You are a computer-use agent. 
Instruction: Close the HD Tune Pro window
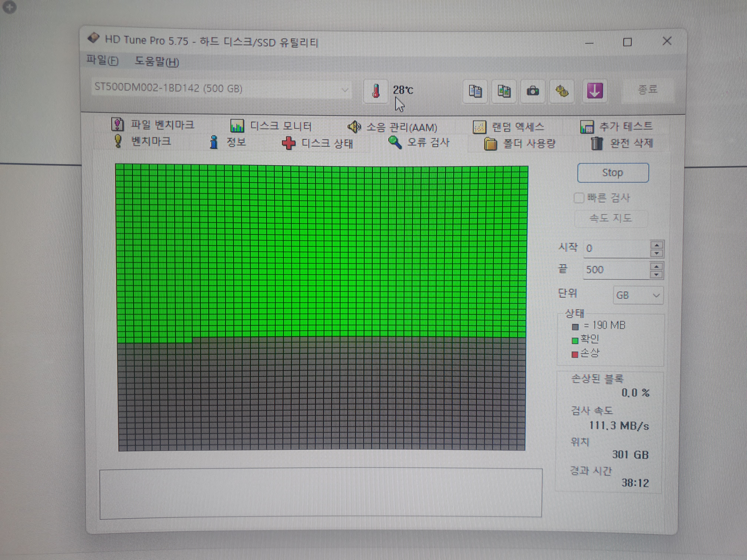pos(667,41)
